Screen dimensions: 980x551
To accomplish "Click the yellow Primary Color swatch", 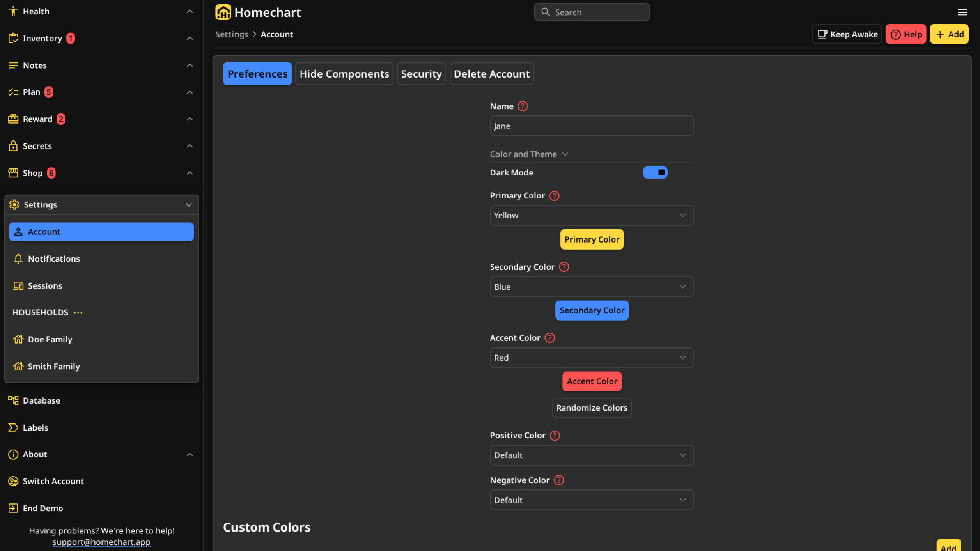I will pos(592,240).
